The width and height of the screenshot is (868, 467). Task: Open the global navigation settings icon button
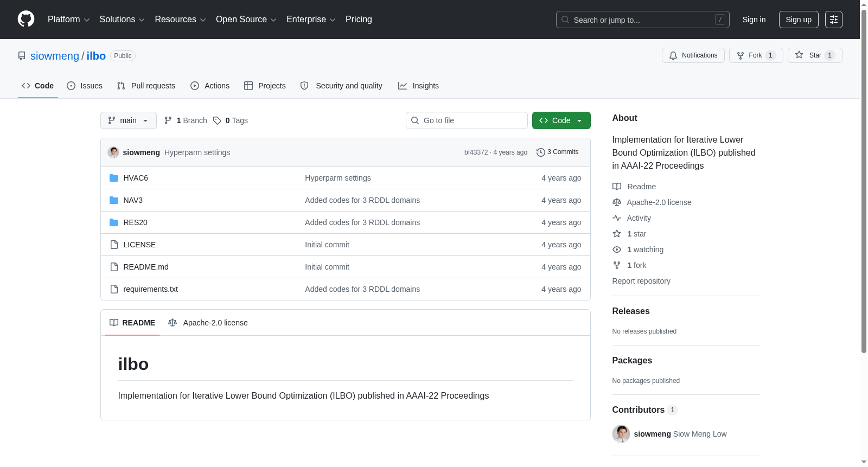(834, 20)
